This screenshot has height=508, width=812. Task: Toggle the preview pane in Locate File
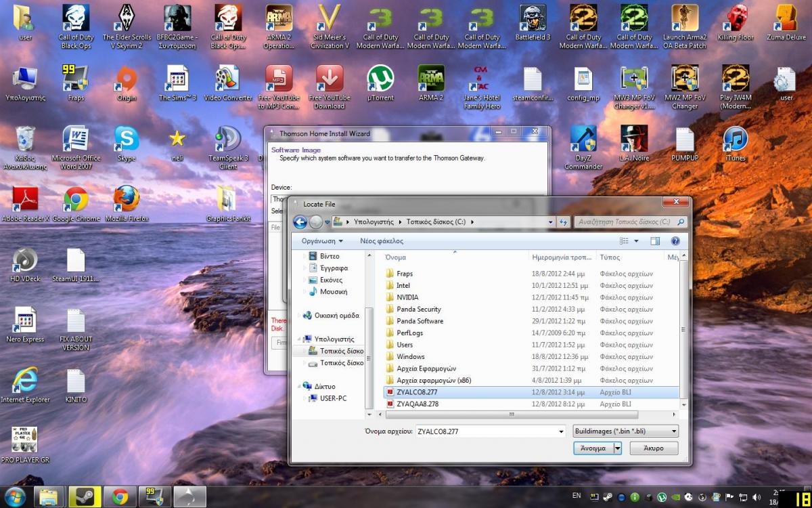[655, 241]
